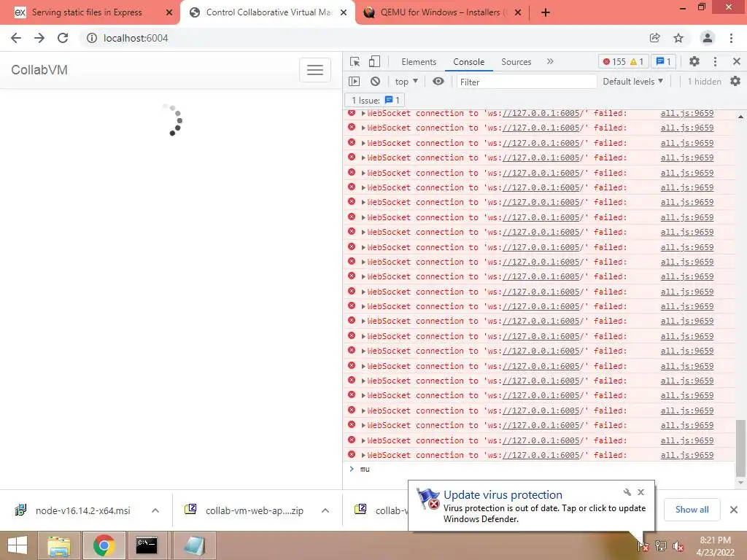Open the notepad-like taskbar app icon
This screenshot has width=747, height=560.
(194, 545)
